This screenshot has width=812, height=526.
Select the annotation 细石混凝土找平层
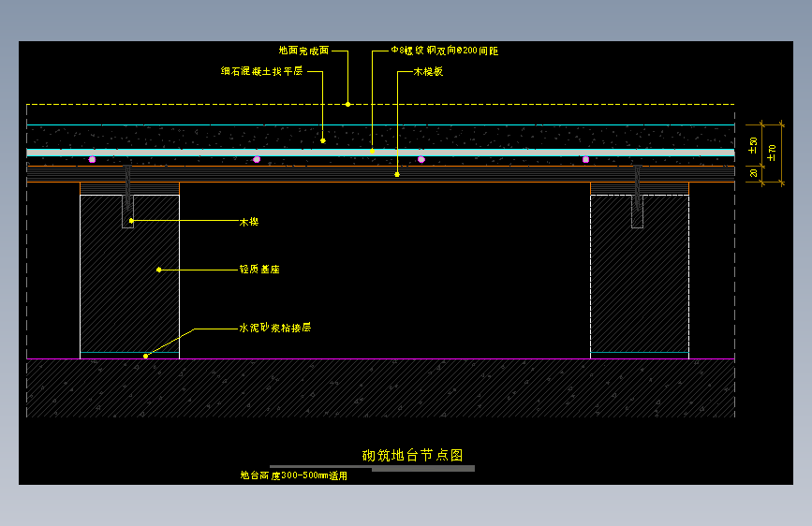click(261, 71)
